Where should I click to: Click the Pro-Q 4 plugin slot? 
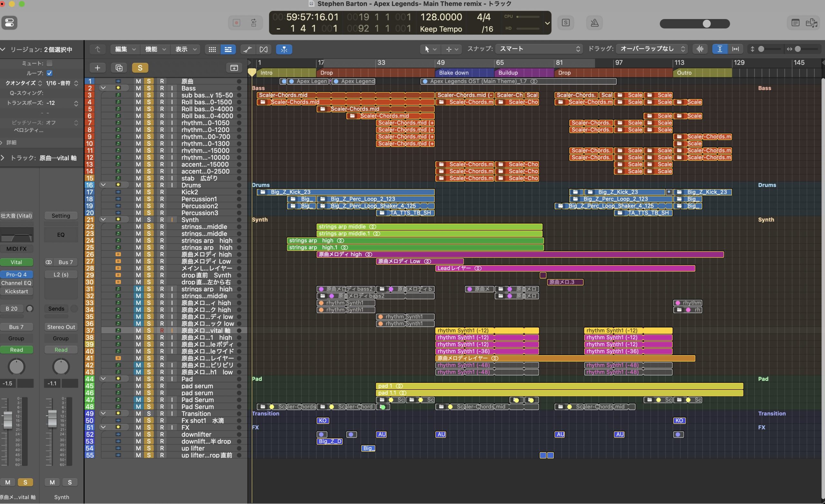[16, 275]
